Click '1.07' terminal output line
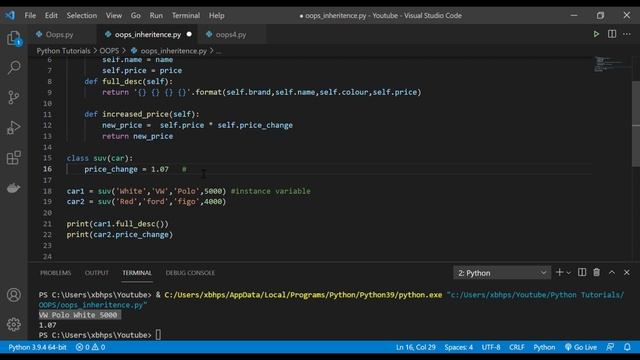 click(47, 325)
